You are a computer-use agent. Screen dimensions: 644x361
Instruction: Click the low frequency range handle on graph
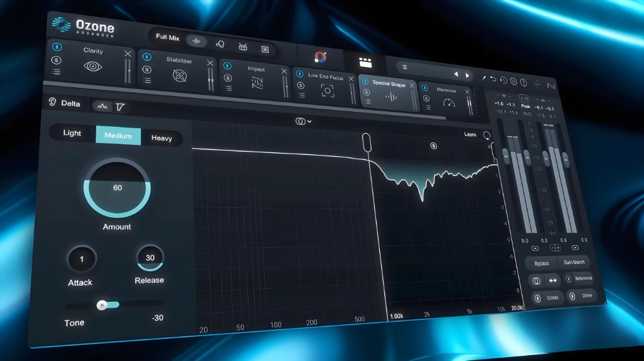(x=367, y=142)
